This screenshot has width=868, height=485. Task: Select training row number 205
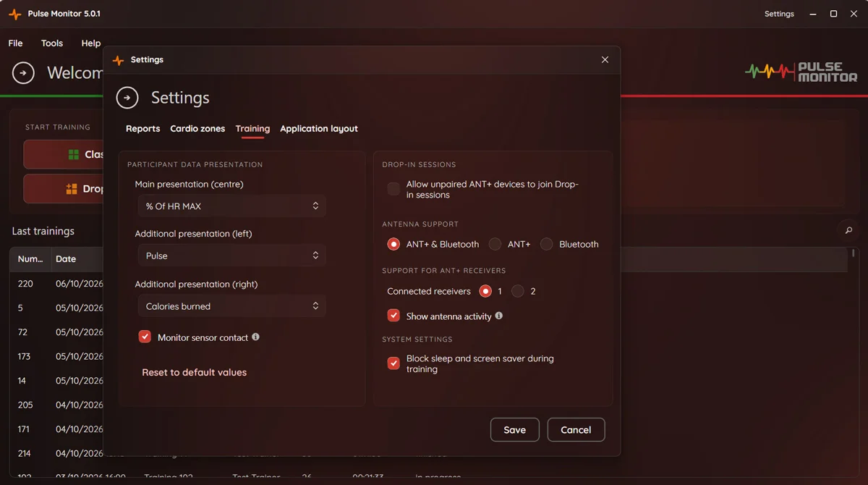(56, 405)
